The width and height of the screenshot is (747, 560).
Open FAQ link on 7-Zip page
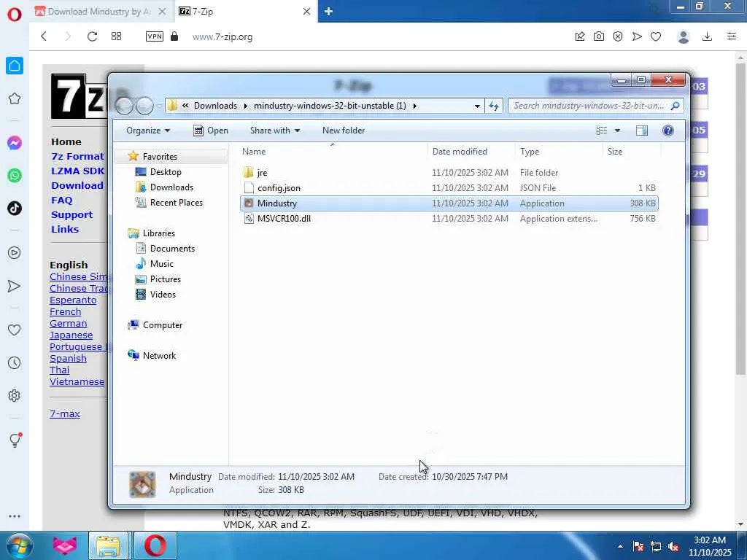[x=62, y=201]
